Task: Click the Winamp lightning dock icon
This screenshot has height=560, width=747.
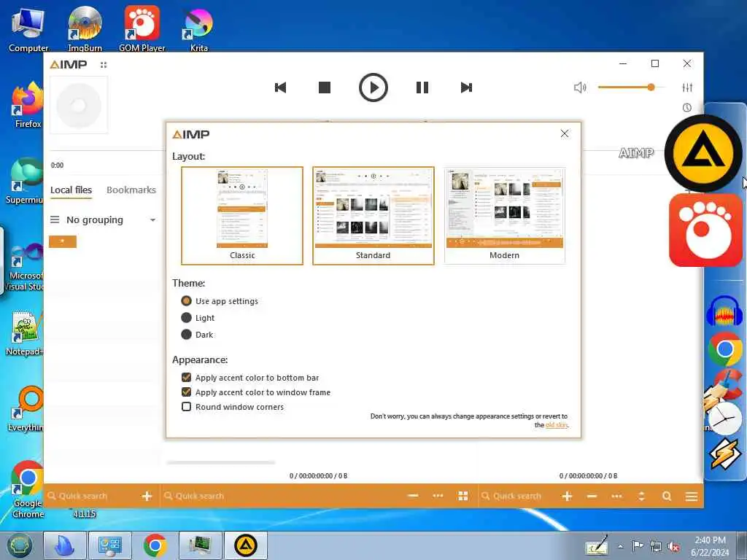Action: click(725, 454)
